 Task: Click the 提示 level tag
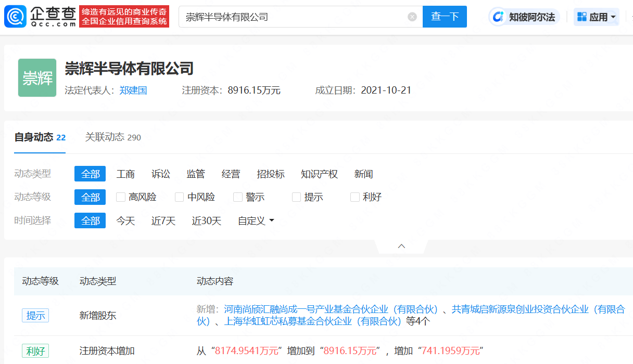pos(35,315)
